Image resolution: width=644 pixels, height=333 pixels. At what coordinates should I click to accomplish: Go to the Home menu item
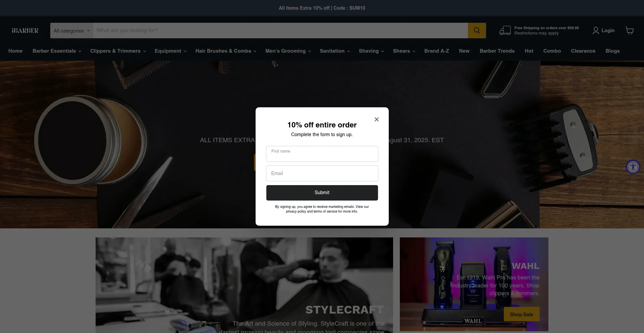tap(15, 51)
